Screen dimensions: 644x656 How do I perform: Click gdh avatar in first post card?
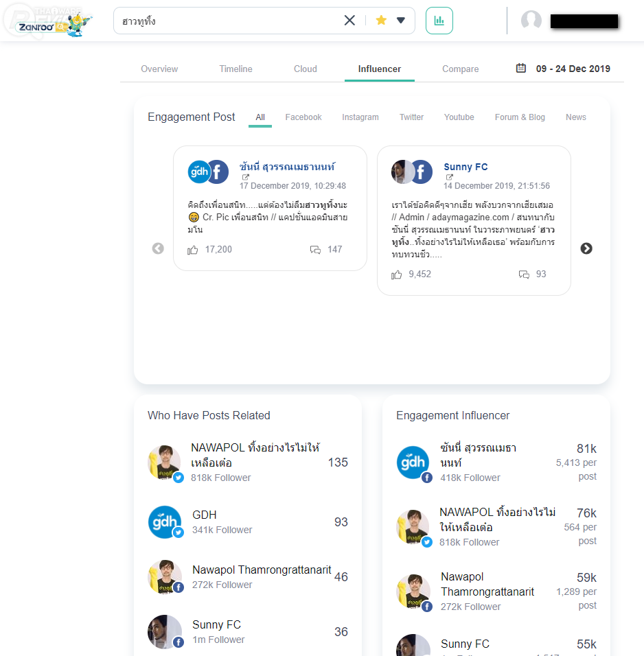pyautogui.click(x=198, y=172)
